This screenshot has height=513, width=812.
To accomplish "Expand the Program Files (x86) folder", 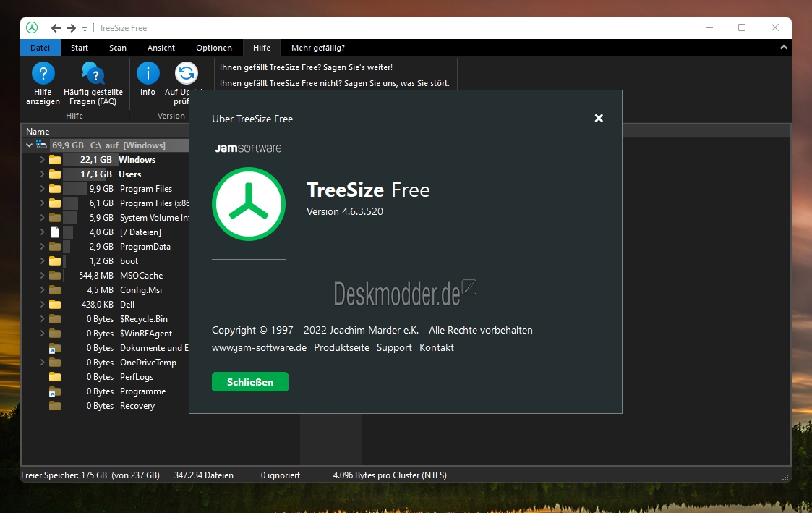I will click(42, 203).
